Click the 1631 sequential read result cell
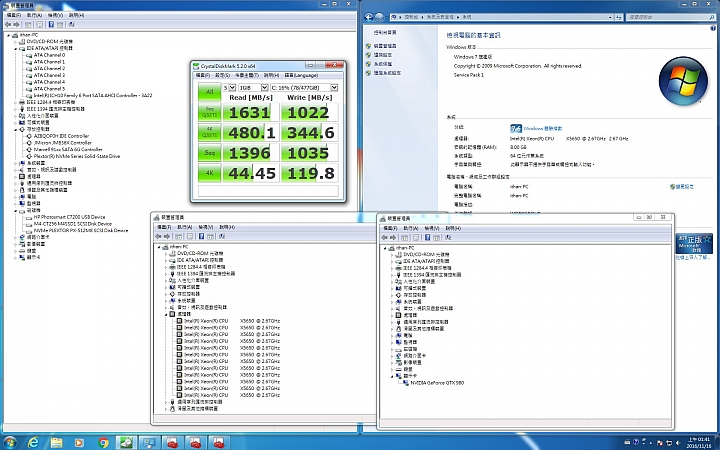The height and width of the screenshot is (450, 720). tap(251, 112)
